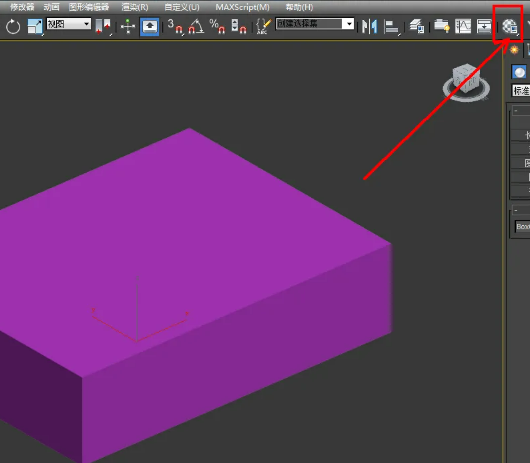Select the Rotate tool
Screen dimensions: 530x463
pyautogui.click(x=13, y=26)
